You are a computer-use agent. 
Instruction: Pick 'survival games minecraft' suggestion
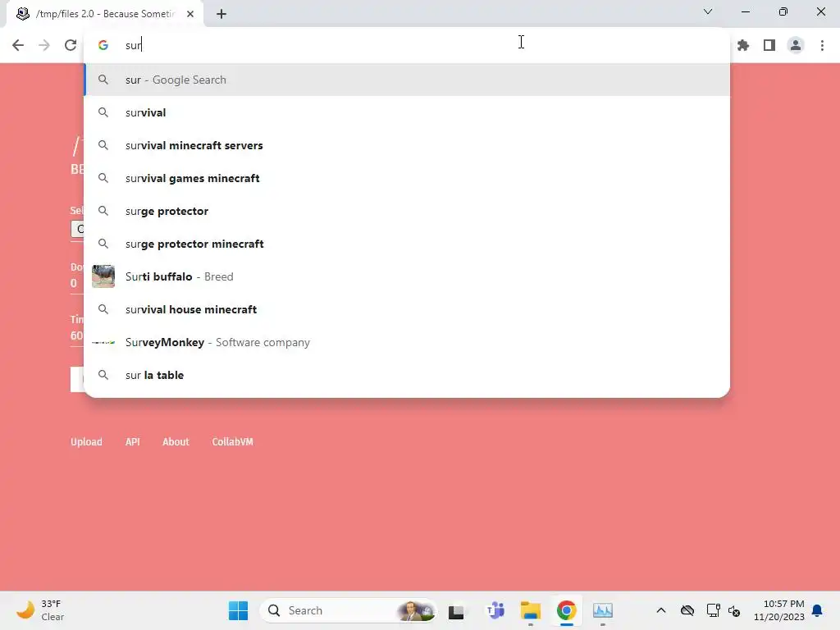[407, 178]
